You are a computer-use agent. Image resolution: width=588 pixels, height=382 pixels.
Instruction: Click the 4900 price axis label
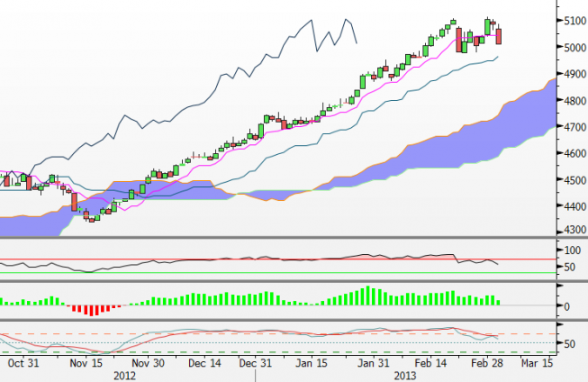point(574,74)
